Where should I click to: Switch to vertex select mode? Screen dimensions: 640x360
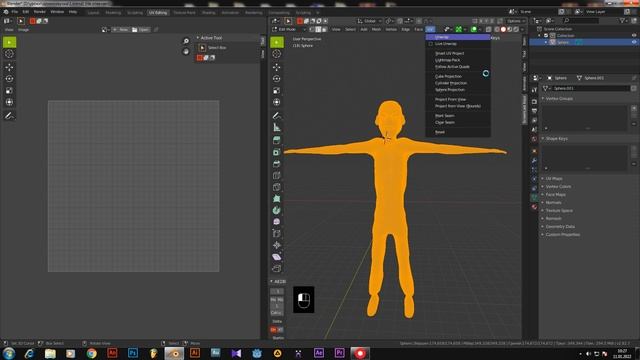tap(312, 29)
